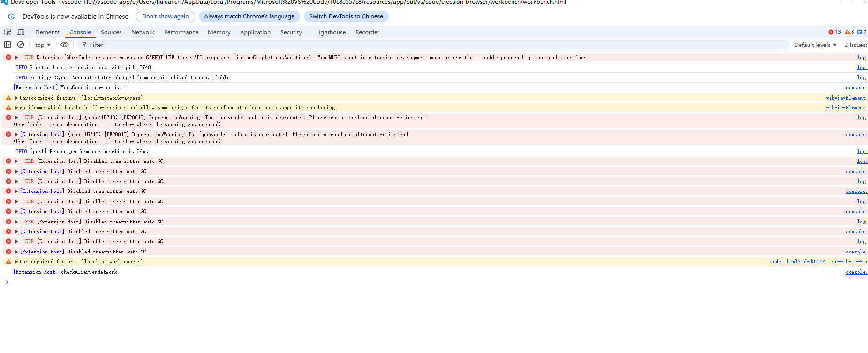Expand the first Unrecognized feature local-network-access warning
Image resolution: width=868 pixels, height=353 pixels.
point(17,98)
